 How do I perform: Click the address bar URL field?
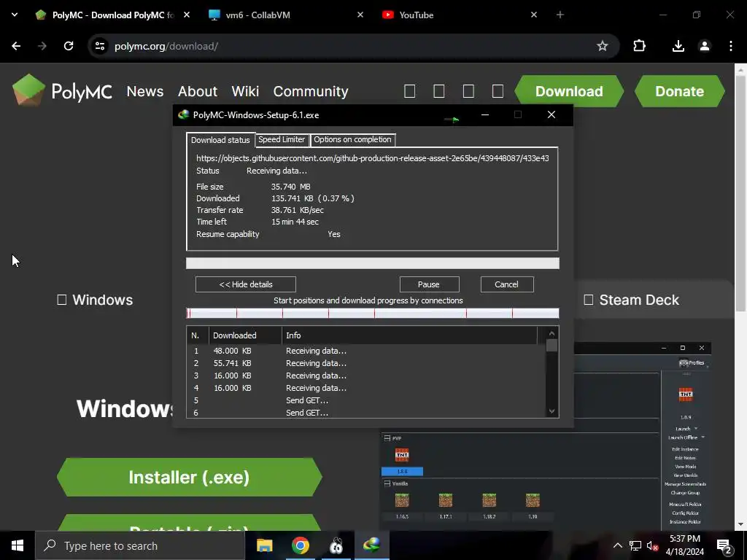352,46
